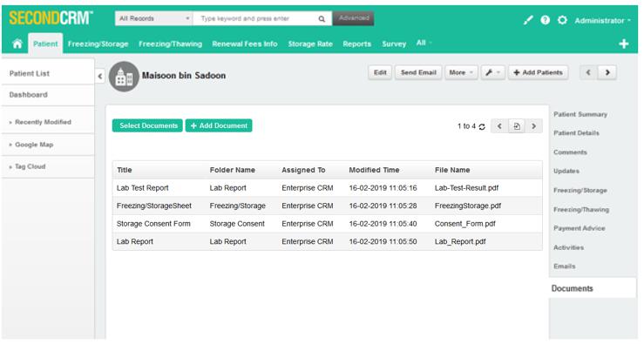Open Payment Advice section
This screenshot has height=344, width=644.
click(580, 228)
